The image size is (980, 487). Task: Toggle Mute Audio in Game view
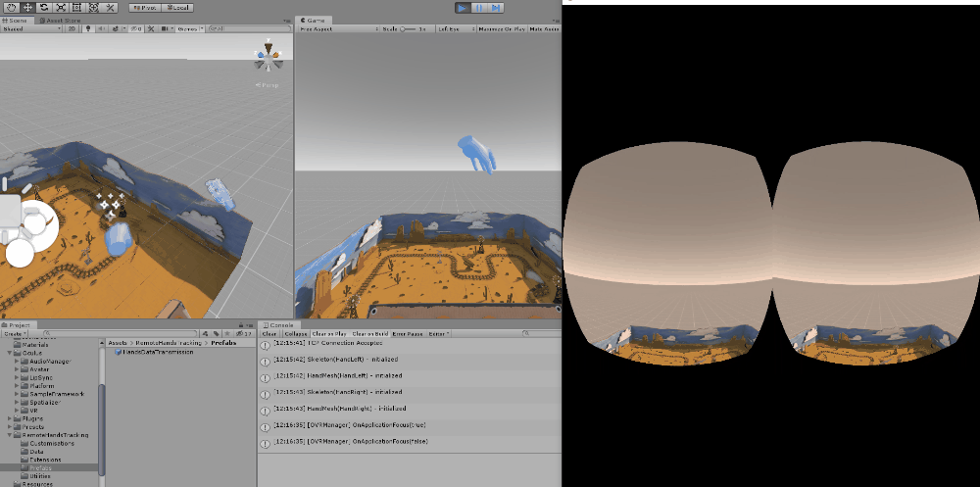point(544,28)
